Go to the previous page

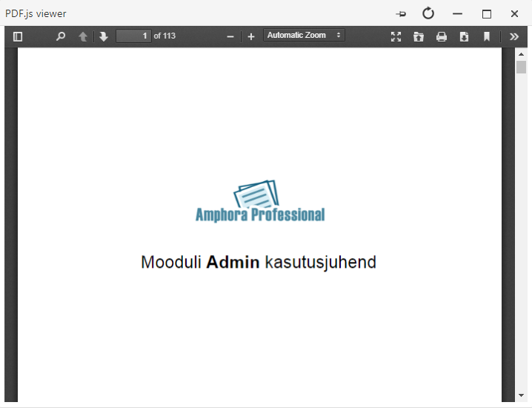click(83, 36)
